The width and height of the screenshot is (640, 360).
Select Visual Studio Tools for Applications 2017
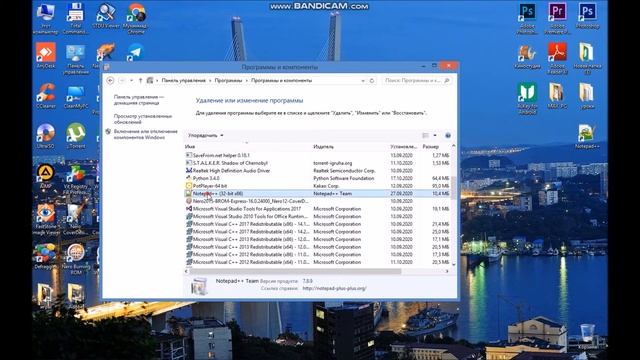click(318, 209)
